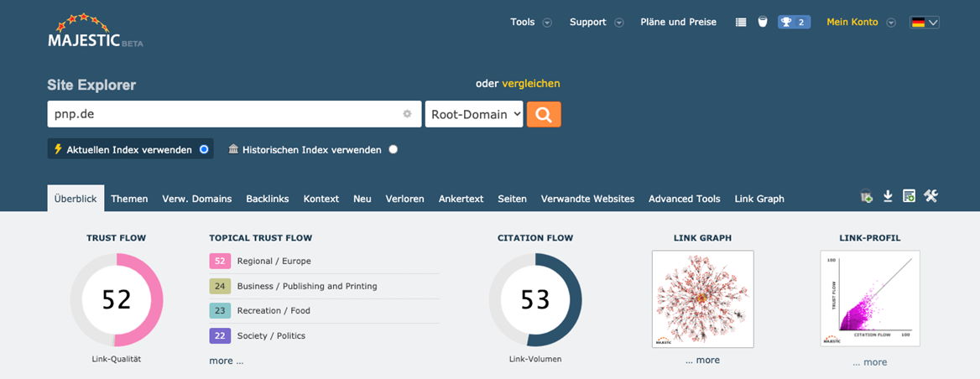Viewport: 980px width, 379px height.
Task: Click the pnp.de search input field
Action: pyautogui.click(x=234, y=114)
